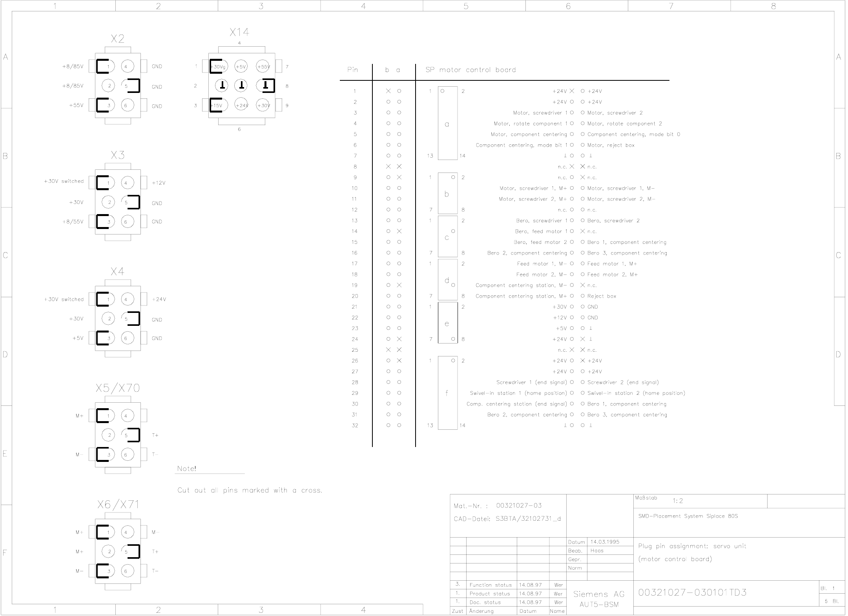Click the +5V pin in connector X14
Image resolution: width=848 pixels, height=616 pixels.
click(241, 66)
